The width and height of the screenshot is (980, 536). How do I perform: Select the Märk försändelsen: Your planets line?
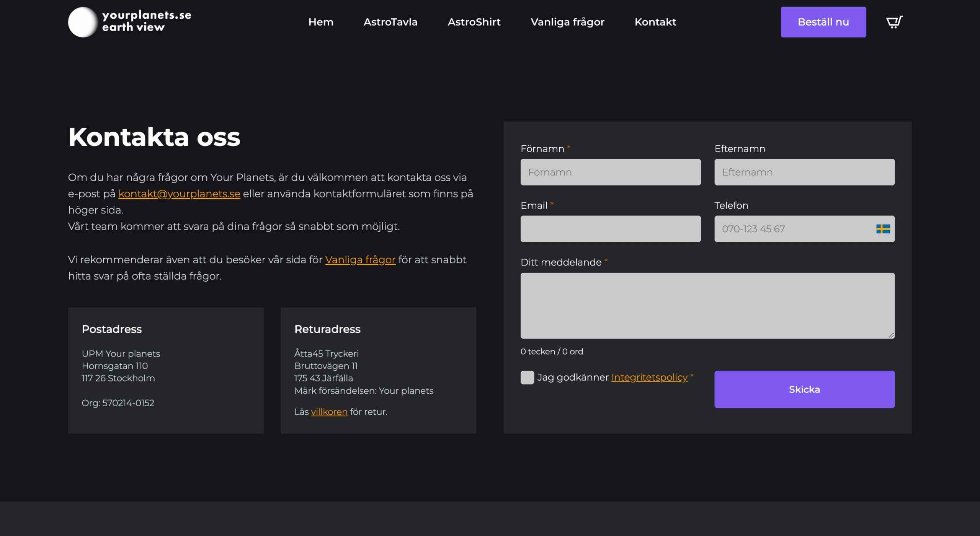[364, 391]
